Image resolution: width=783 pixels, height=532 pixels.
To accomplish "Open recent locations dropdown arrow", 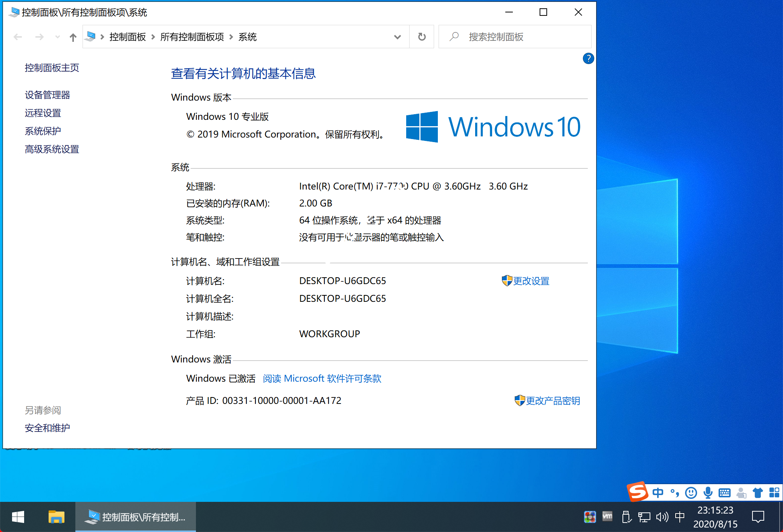I will pos(57,37).
